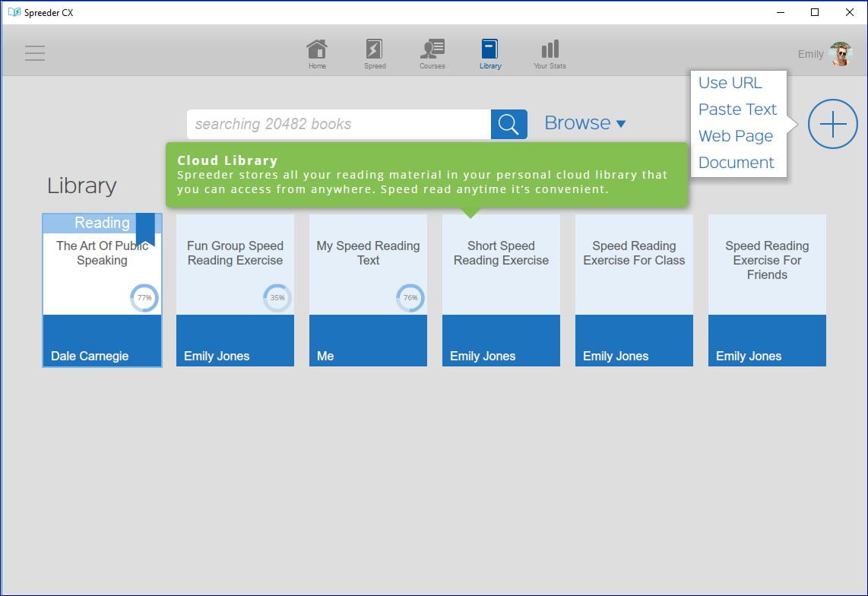
Task: Expand the Browse dropdown
Action: [584, 123]
